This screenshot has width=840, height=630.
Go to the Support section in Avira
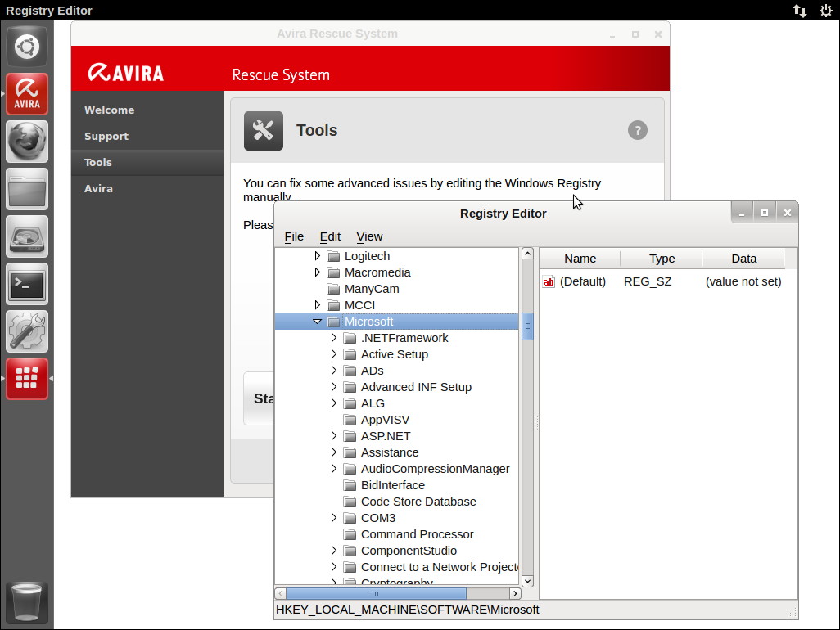tap(106, 137)
